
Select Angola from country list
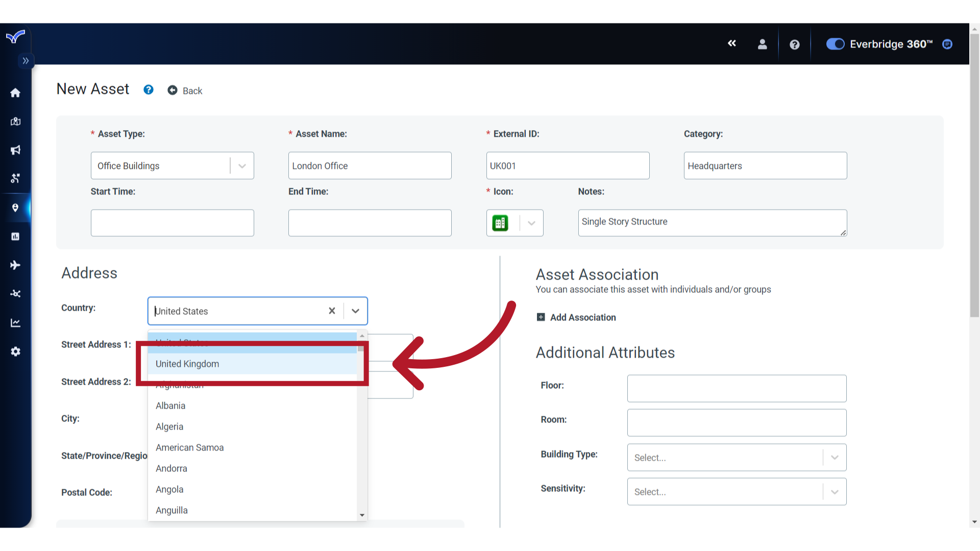click(x=253, y=489)
